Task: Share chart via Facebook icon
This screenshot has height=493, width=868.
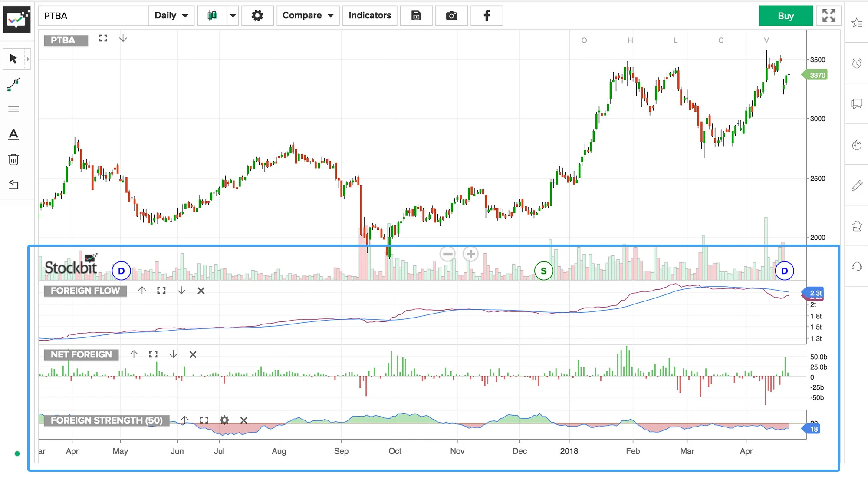Action: coord(487,16)
